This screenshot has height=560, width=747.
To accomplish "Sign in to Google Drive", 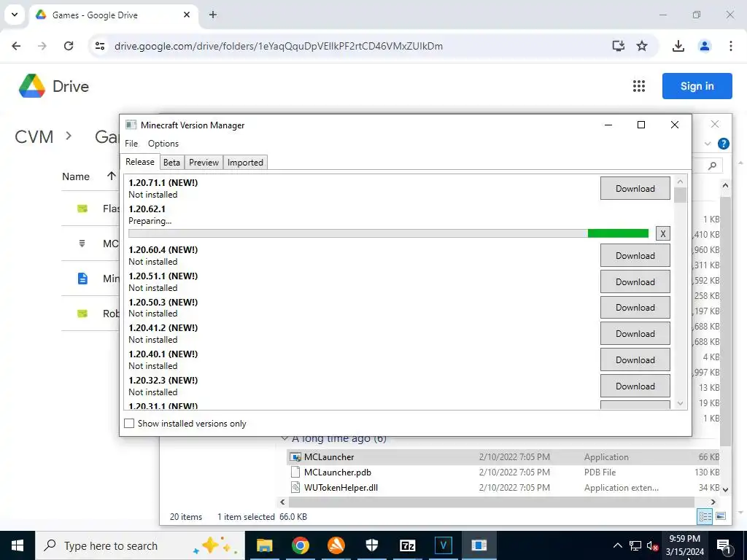I will 697,86.
